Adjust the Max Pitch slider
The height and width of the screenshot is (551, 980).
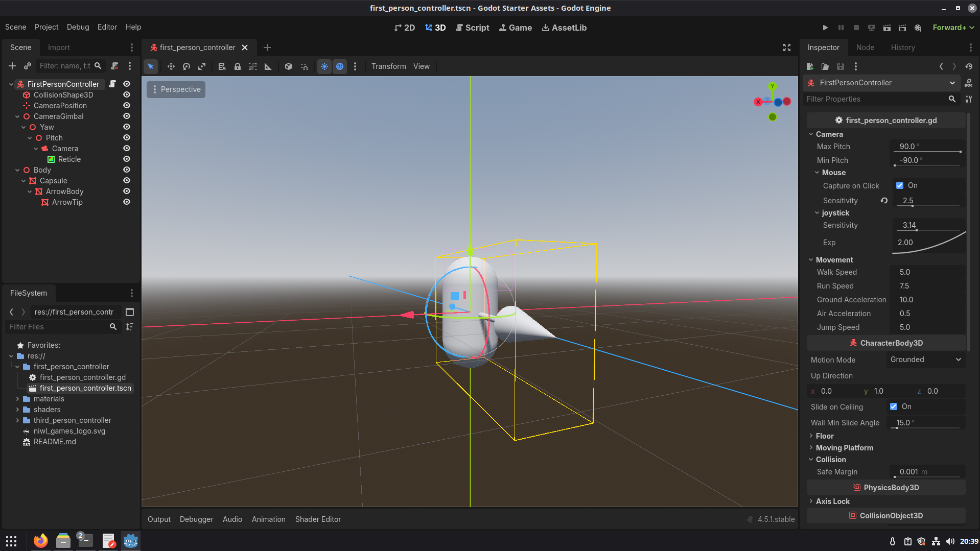[x=927, y=151]
